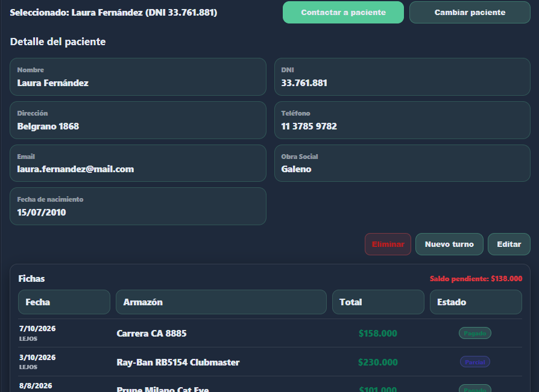The image size is (539, 392).
Task: Click the Teléfono value 11 3785 9782
Action: [309, 126]
